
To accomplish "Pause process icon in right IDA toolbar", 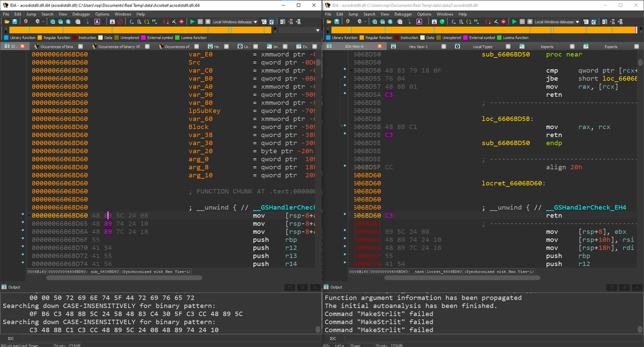I will coord(522,22).
